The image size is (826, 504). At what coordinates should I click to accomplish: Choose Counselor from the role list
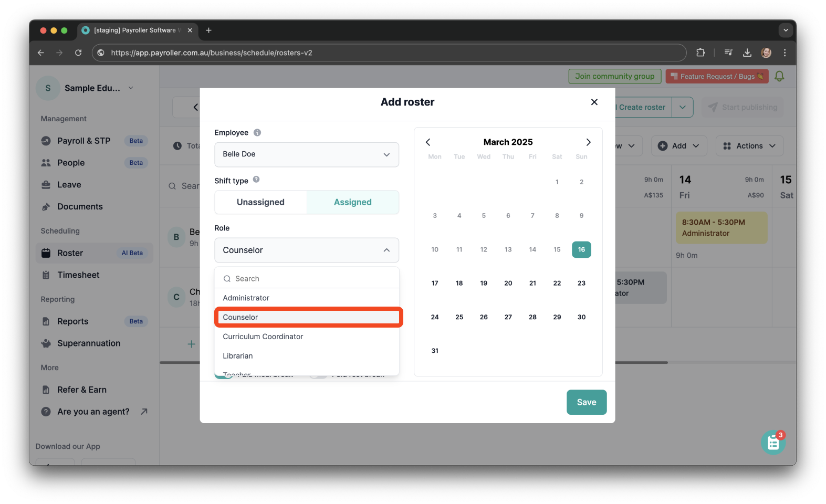point(307,317)
